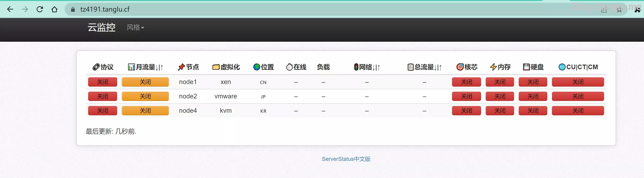Click the 位置 globe column header
644x178 pixels.
263,67
